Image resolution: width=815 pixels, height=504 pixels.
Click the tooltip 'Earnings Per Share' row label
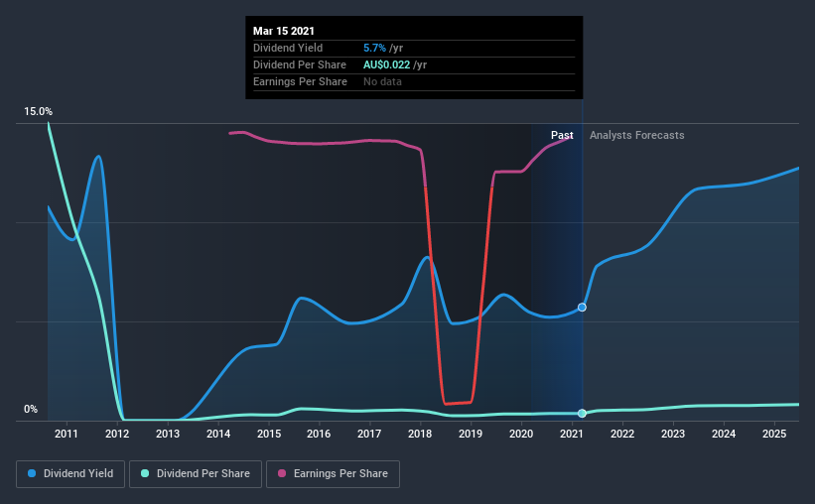300,81
